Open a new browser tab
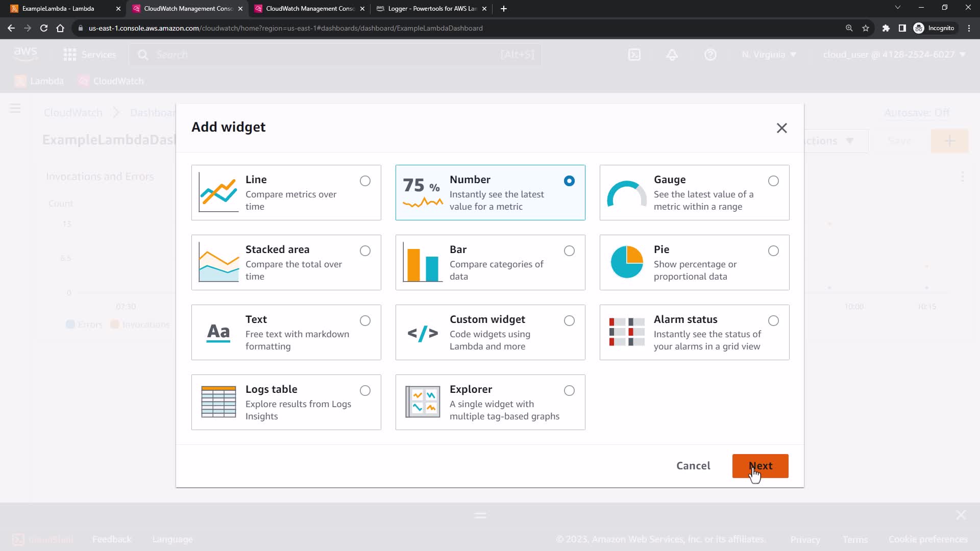Image resolution: width=980 pixels, height=551 pixels. point(504,9)
